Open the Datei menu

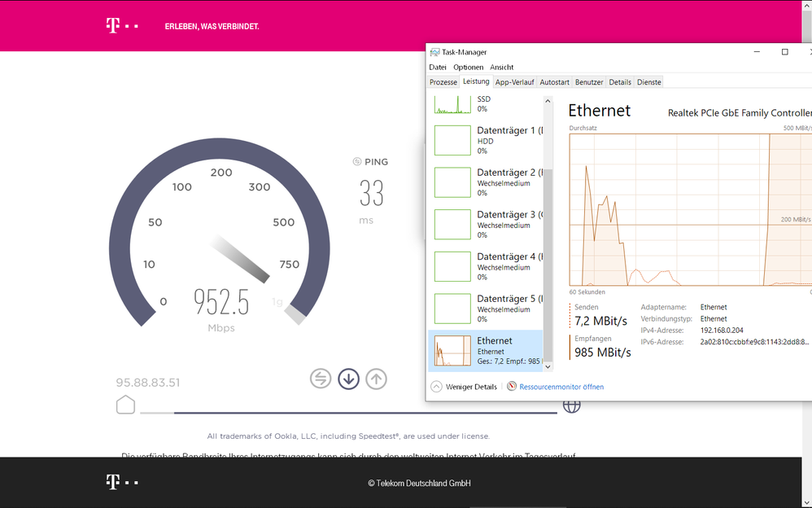[x=438, y=68]
